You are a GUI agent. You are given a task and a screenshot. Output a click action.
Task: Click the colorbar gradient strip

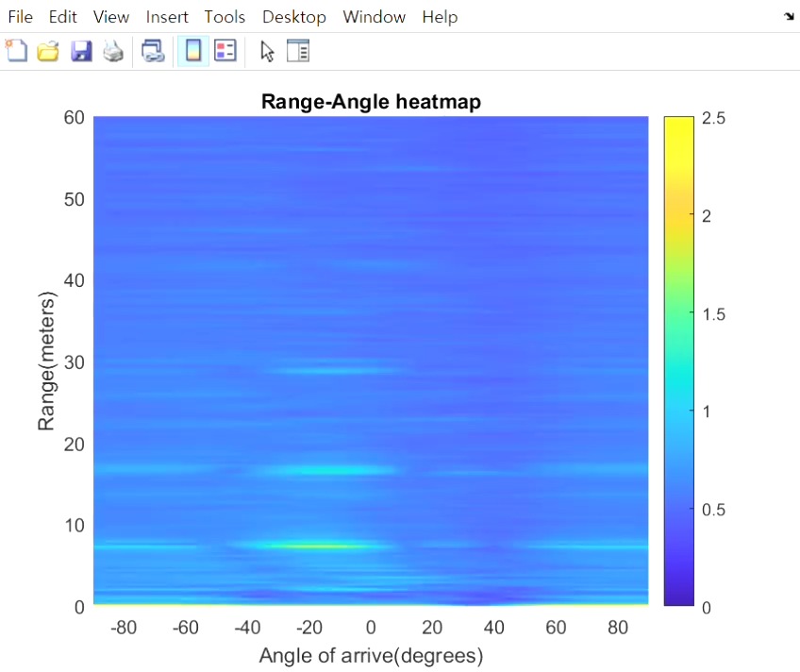[679, 361]
